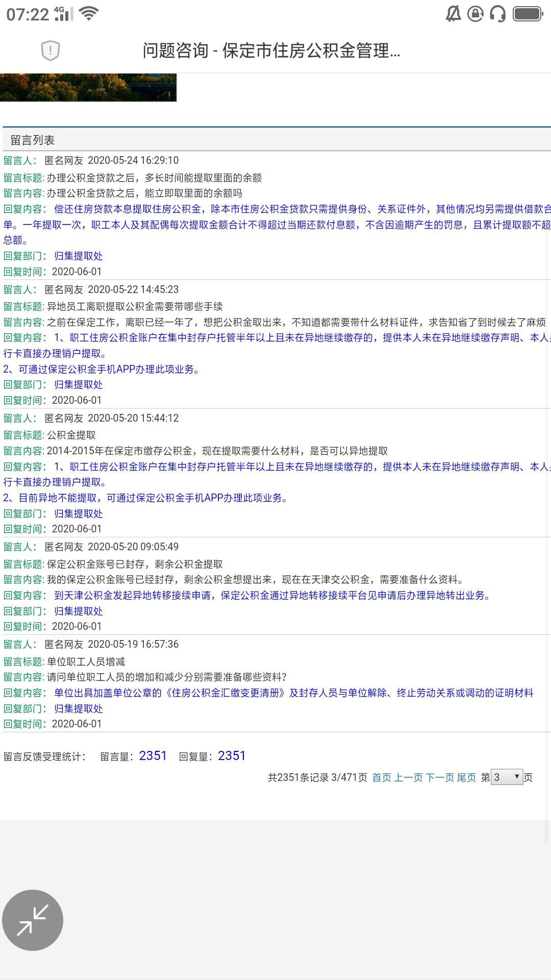Go to 首页 first page link
Image resolution: width=551 pixels, height=980 pixels.
[x=381, y=777]
